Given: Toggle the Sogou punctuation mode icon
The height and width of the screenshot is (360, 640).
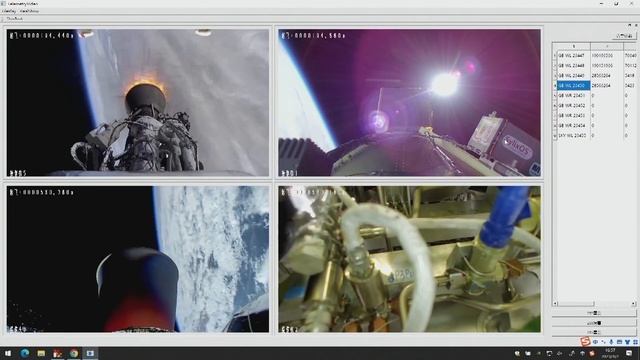Looking at the screenshot, I should point(603,342).
